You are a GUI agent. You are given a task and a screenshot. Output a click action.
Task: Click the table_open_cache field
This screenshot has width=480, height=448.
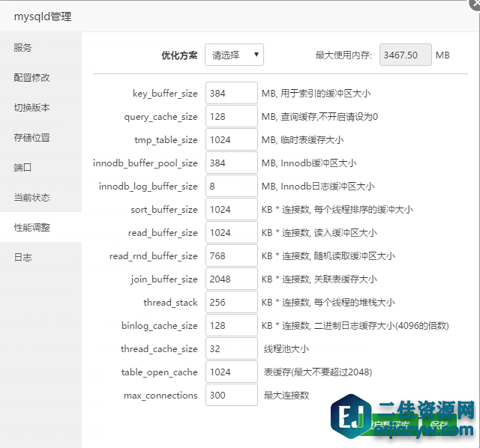click(x=232, y=372)
